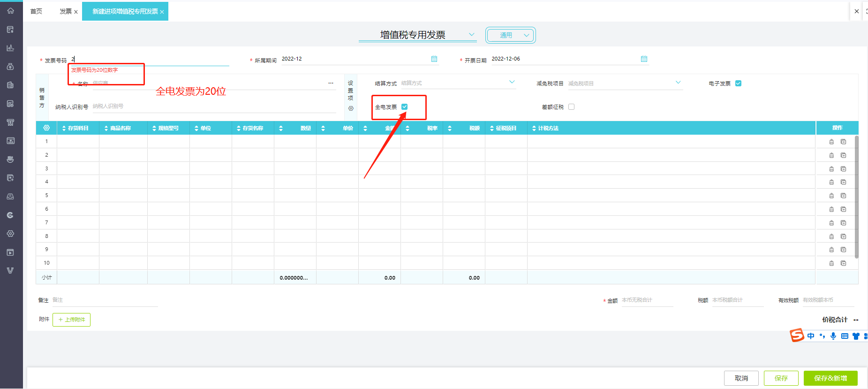Open the calendar picker for 所属期间
This screenshot has height=389, width=868.
pyautogui.click(x=434, y=59)
